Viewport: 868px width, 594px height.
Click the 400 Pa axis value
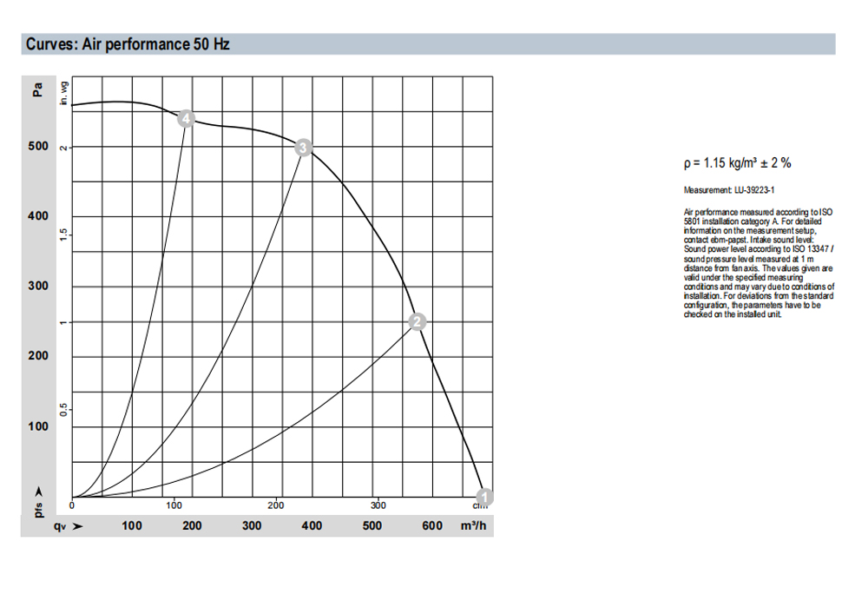(x=38, y=216)
